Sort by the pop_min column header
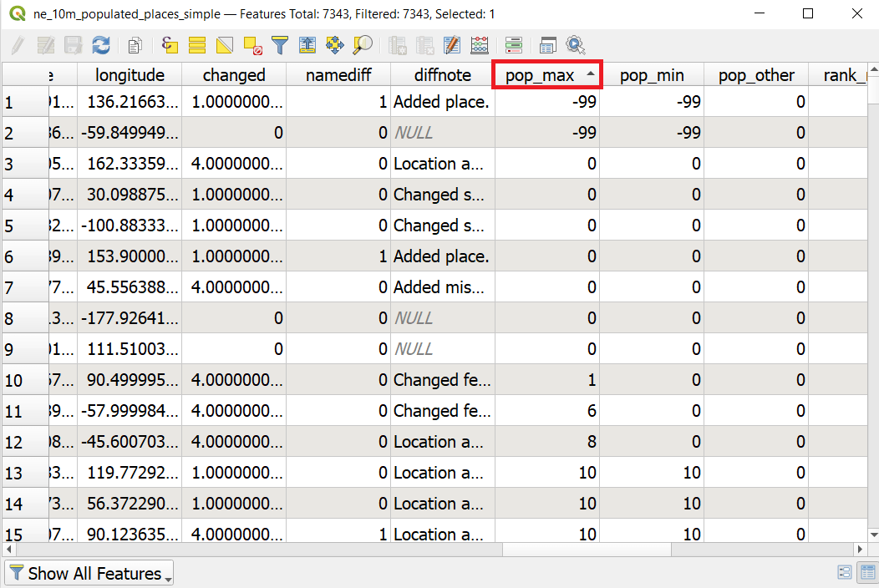Image resolution: width=879 pixels, height=588 pixels. tap(652, 74)
